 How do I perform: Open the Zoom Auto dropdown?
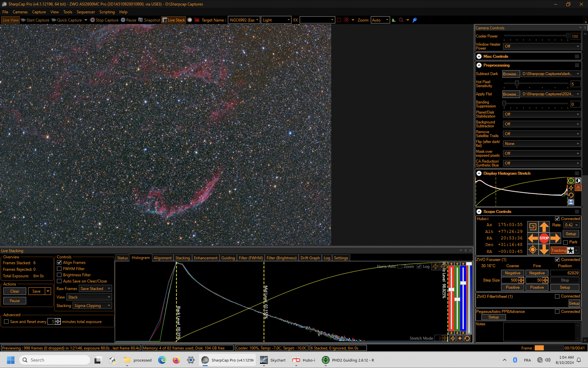380,20
